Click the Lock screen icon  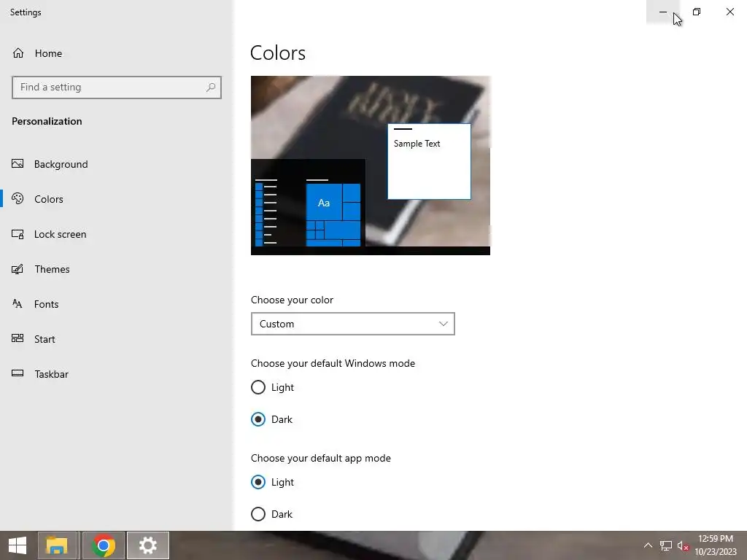click(x=18, y=234)
